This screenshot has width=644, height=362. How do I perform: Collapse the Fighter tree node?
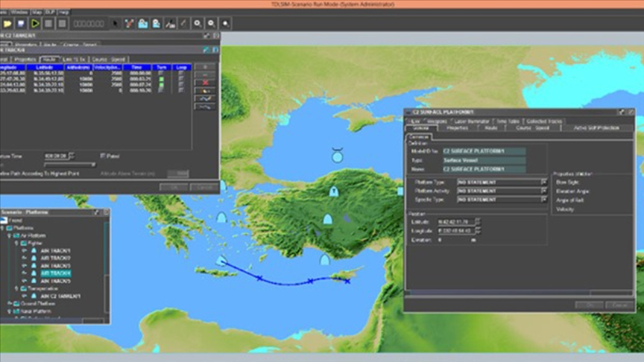[17, 243]
